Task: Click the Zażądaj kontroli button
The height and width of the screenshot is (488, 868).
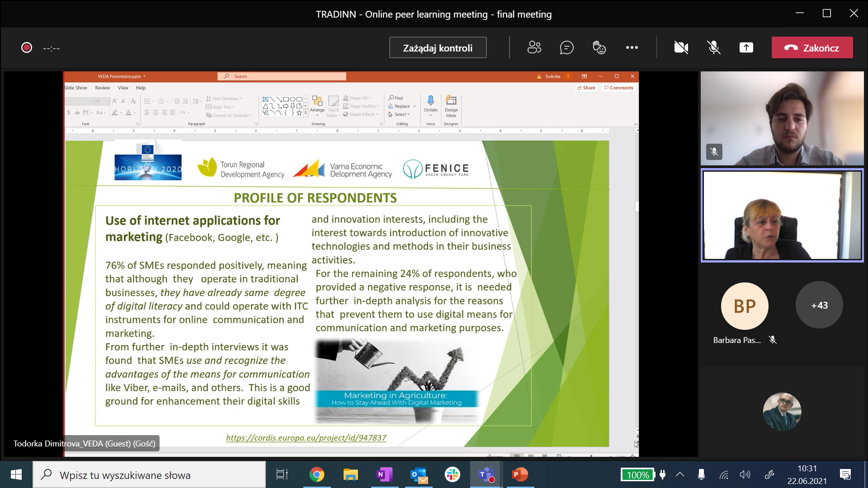Action: [x=438, y=47]
